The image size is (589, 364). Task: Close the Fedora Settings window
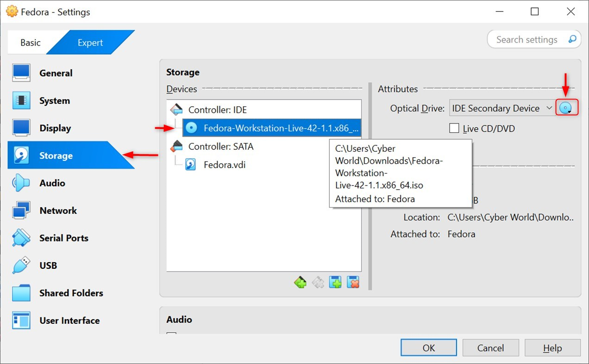[570, 12]
